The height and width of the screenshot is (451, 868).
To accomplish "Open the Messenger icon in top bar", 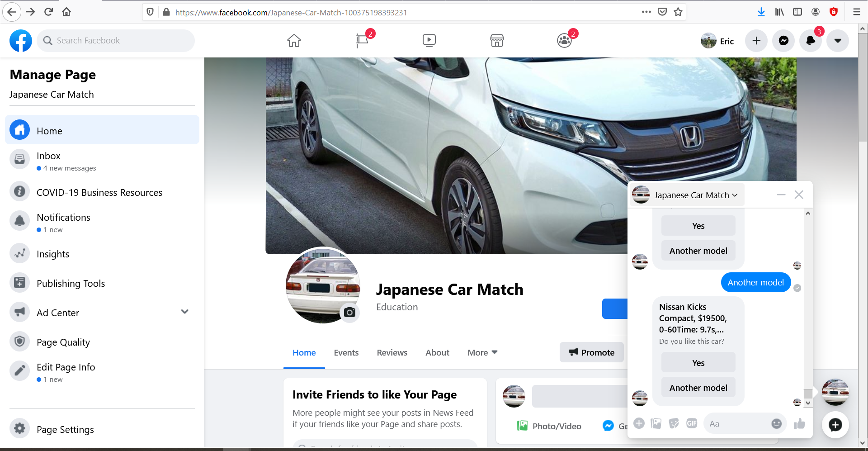I will [x=783, y=41].
